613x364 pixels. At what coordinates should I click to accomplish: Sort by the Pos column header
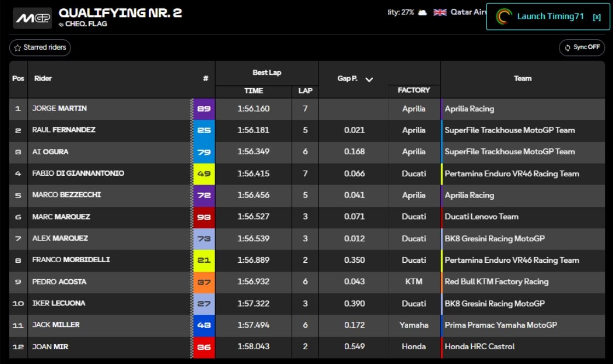pyautogui.click(x=18, y=79)
